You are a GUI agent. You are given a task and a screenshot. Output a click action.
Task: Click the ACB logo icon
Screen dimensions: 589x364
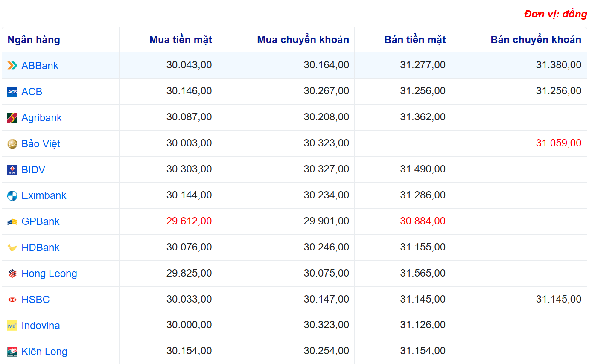pos(12,92)
